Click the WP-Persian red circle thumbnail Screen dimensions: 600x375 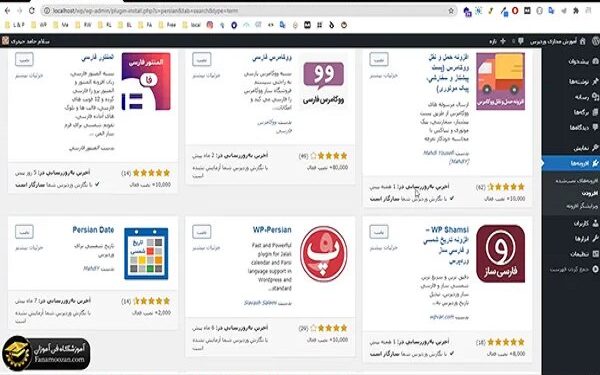point(323,254)
